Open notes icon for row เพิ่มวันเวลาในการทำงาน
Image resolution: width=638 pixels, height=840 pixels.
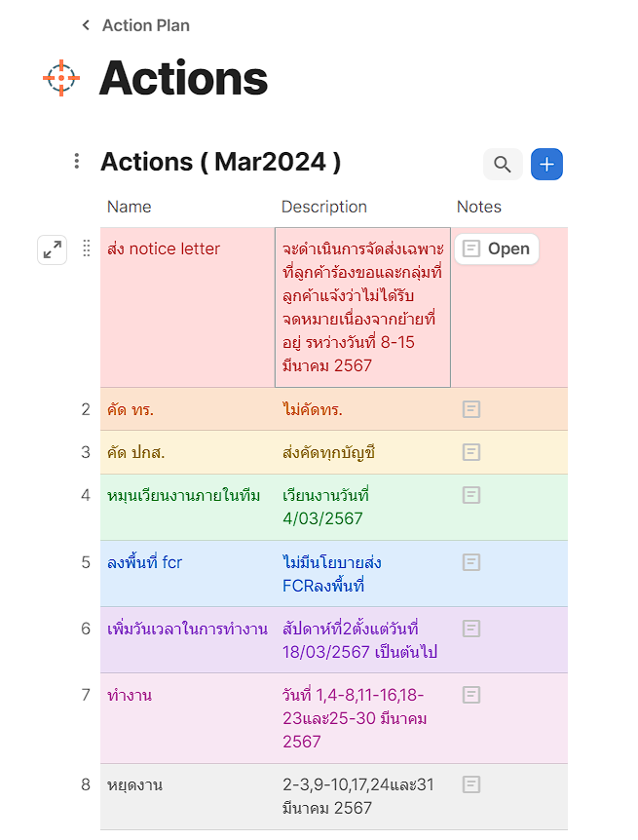(471, 629)
